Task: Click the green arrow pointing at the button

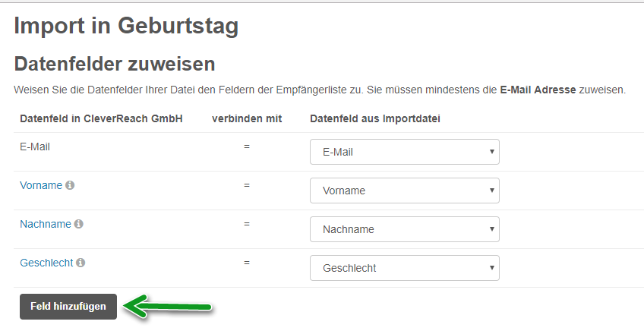Action: [167, 307]
